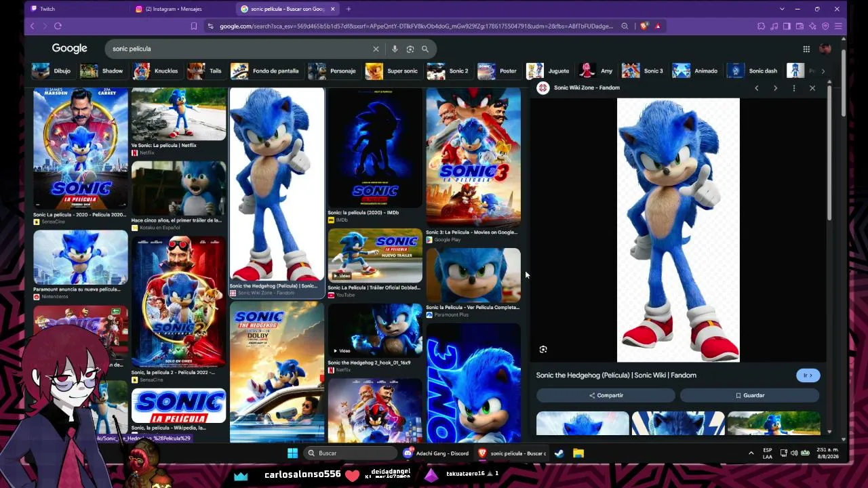This screenshot has height=488, width=868.
Task: Focus the Google search box
Action: point(241,49)
